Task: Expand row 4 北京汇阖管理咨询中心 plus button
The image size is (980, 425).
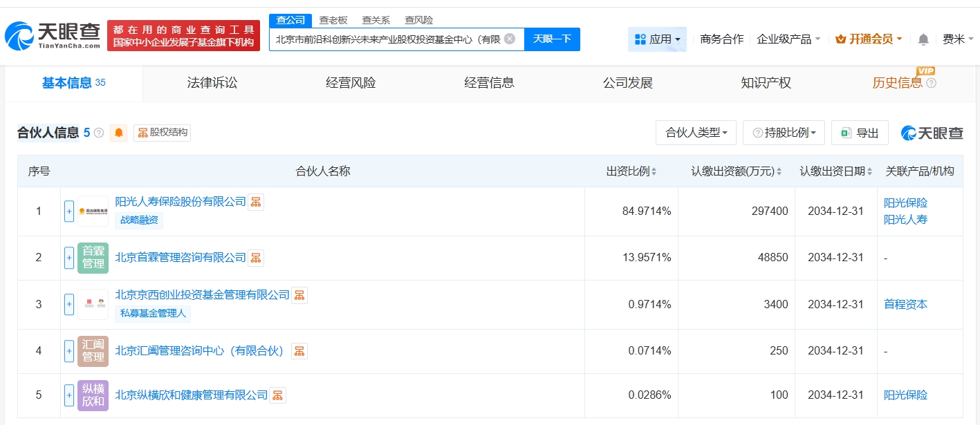Action: coord(69,351)
